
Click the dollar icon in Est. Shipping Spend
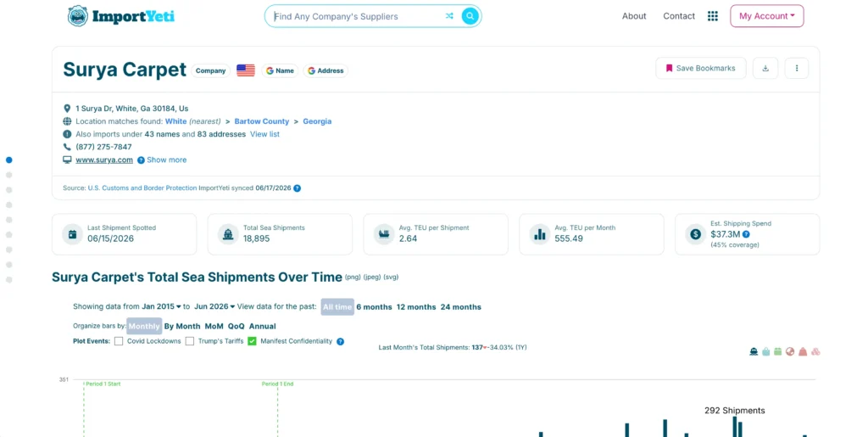click(x=696, y=234)
